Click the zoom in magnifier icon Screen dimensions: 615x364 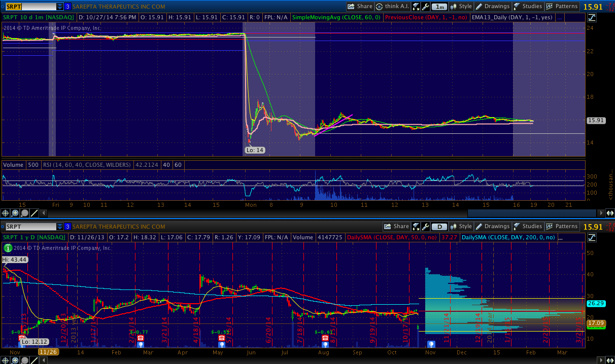point(15,213)
